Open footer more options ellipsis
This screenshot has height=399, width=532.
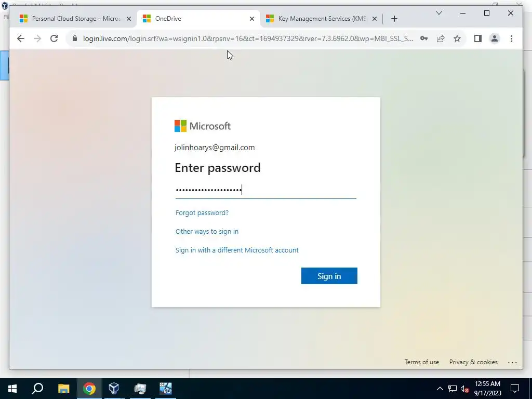tap(512, 362)
